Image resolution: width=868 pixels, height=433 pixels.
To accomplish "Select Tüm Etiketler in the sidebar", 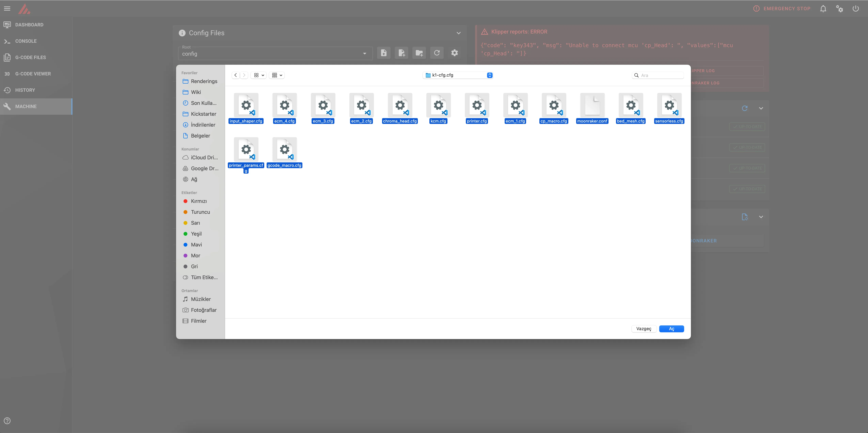I will (200, 277).
